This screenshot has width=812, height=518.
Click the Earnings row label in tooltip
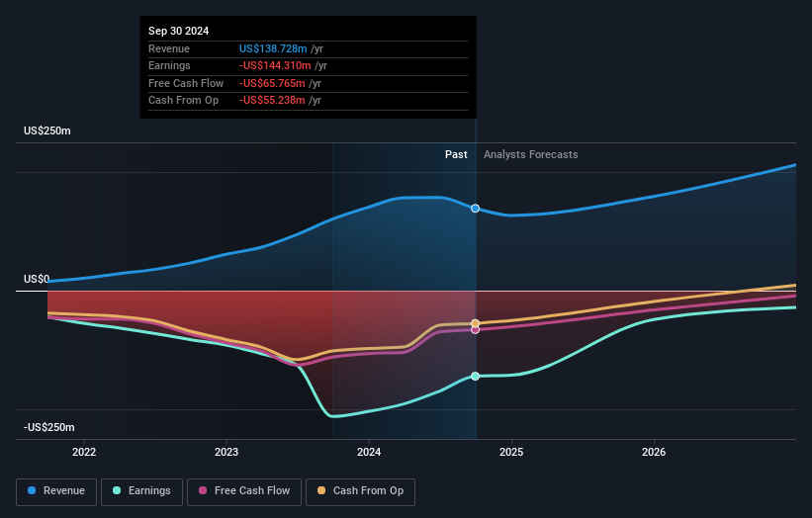[169, 65]
